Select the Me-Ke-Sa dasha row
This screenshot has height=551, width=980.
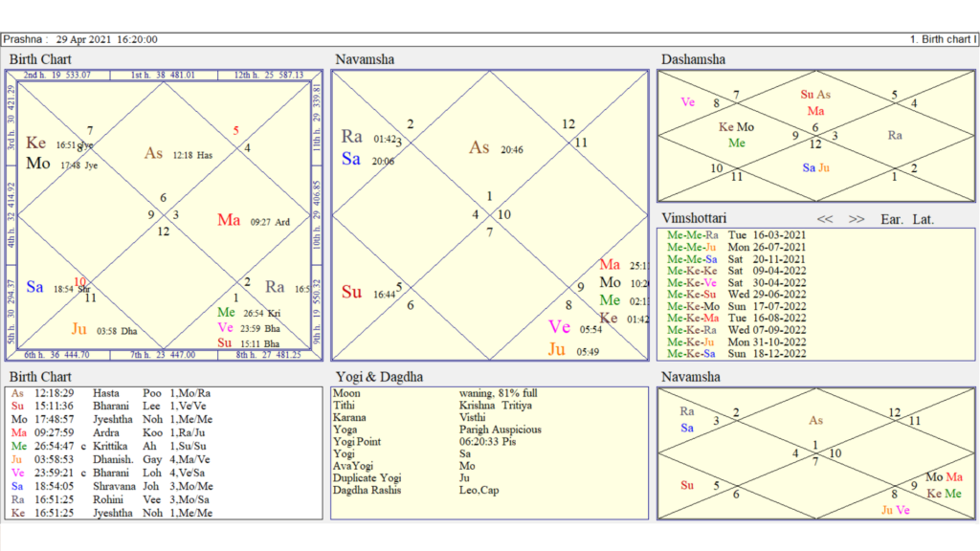click(x=736, y=354)
